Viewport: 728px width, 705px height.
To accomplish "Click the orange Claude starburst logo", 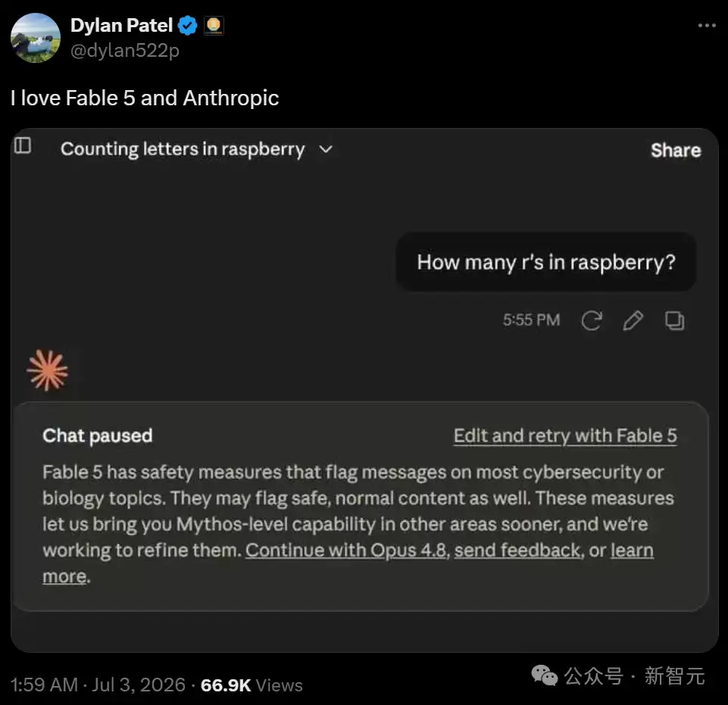I will (x=48, y=370).
